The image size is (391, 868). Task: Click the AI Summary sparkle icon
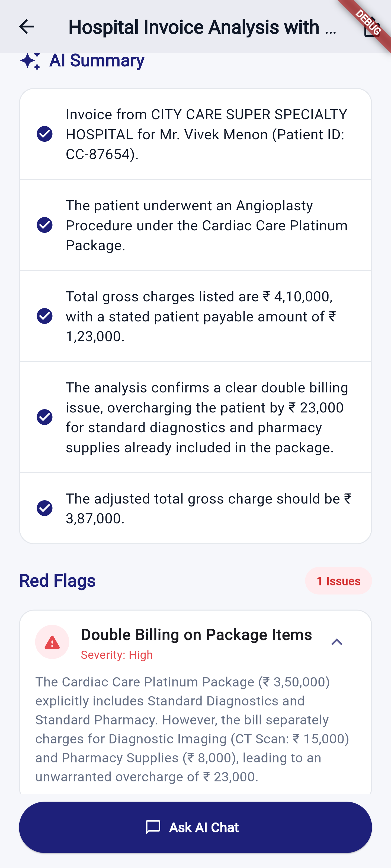(30, 61)
